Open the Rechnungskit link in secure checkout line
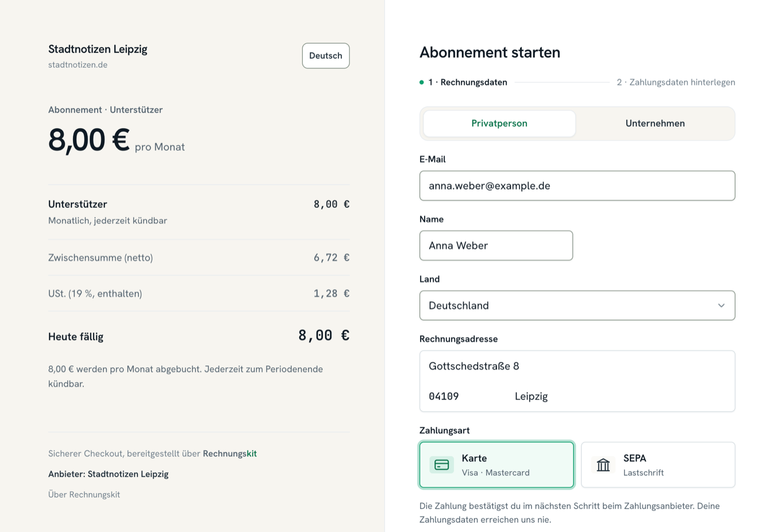The image size is (770, 532). [230, 454]
